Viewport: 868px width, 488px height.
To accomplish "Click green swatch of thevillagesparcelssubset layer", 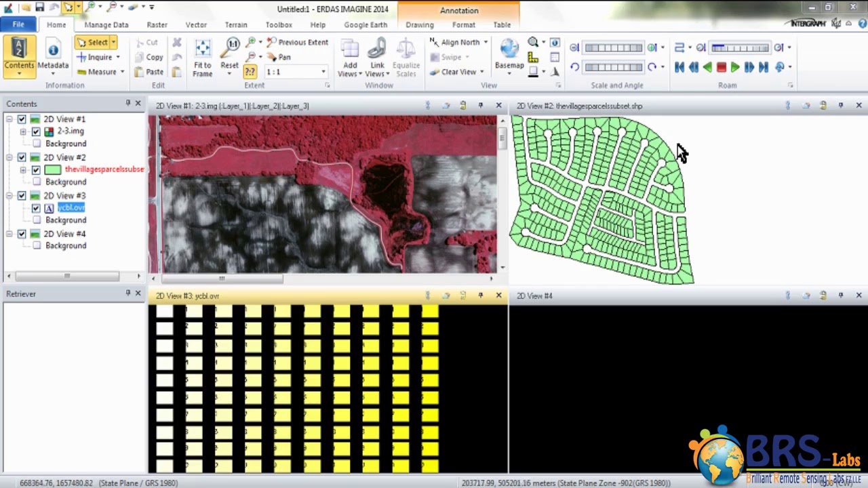I will point(53,169).
